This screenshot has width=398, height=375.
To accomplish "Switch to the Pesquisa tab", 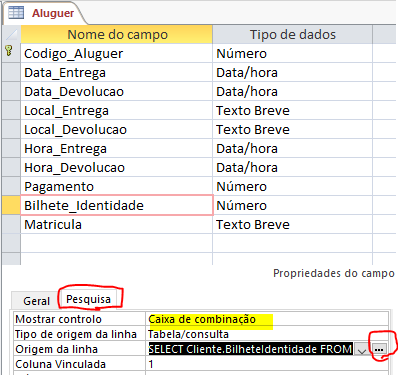I will tap(88, 299).
